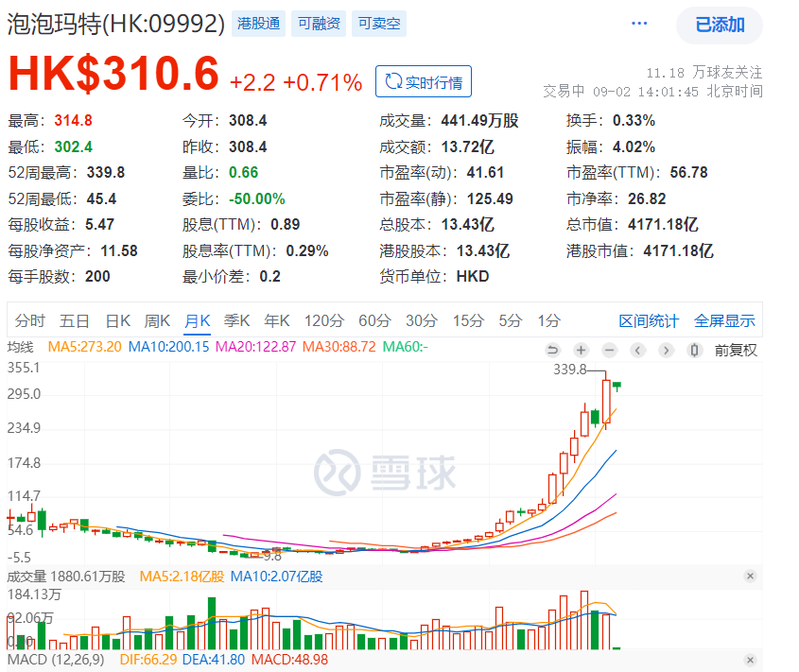799x672 pixels.
Task: Click the 成交量 441.49万股 value
Action: click(480, 121)
